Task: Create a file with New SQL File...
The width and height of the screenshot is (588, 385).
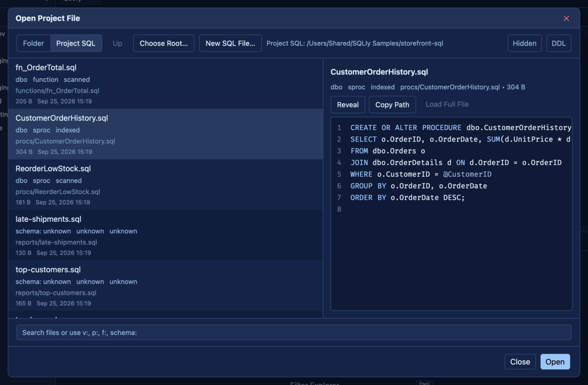Action: tap(230, 43)
